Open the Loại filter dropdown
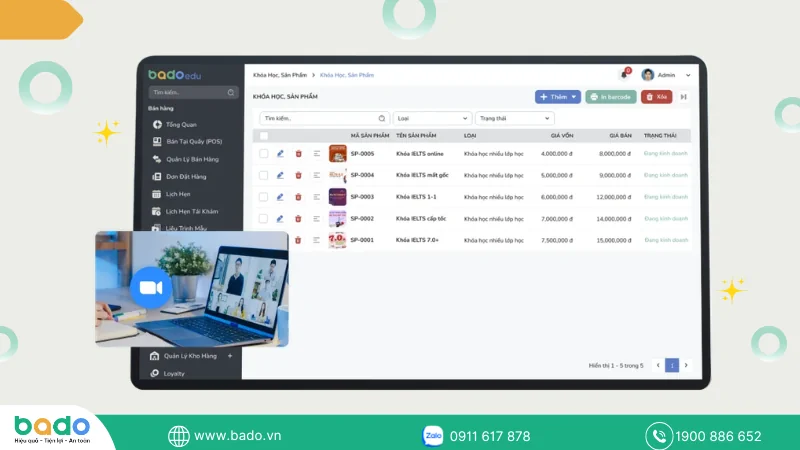 432,118
